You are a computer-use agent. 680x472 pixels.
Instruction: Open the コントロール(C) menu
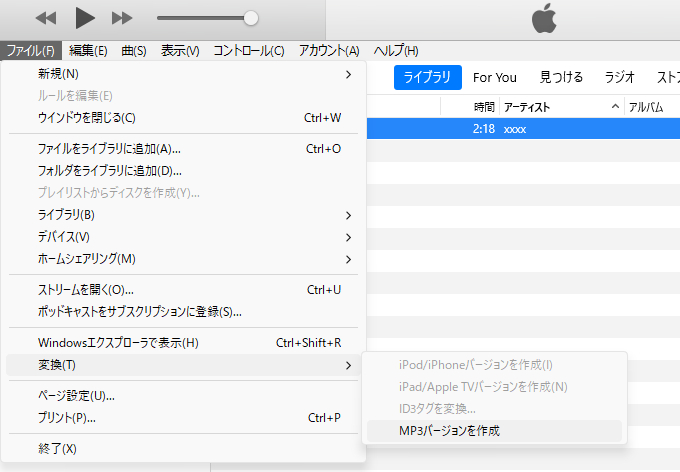[x=249, y=51]
